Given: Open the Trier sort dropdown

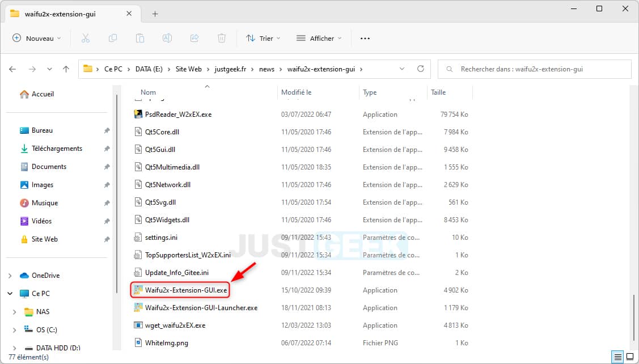Looking at the screenshot, I should (x=263, y=39).
